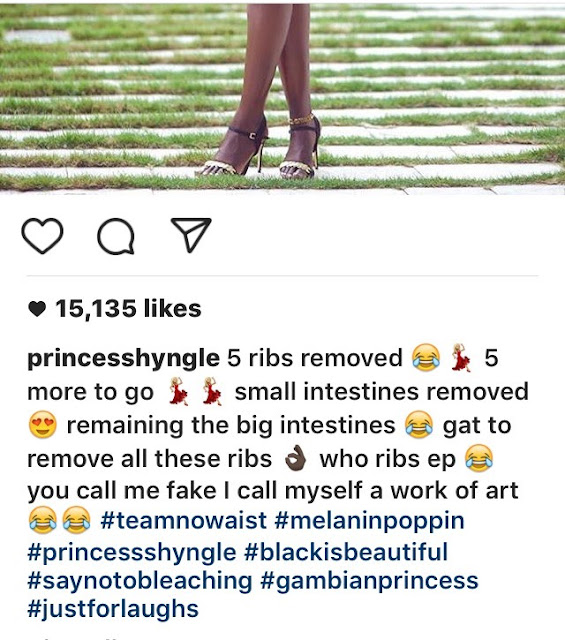Tap the heart-eyes emoji in caption
This screenshot has width=565, height=640.
(x=42, y=425)
